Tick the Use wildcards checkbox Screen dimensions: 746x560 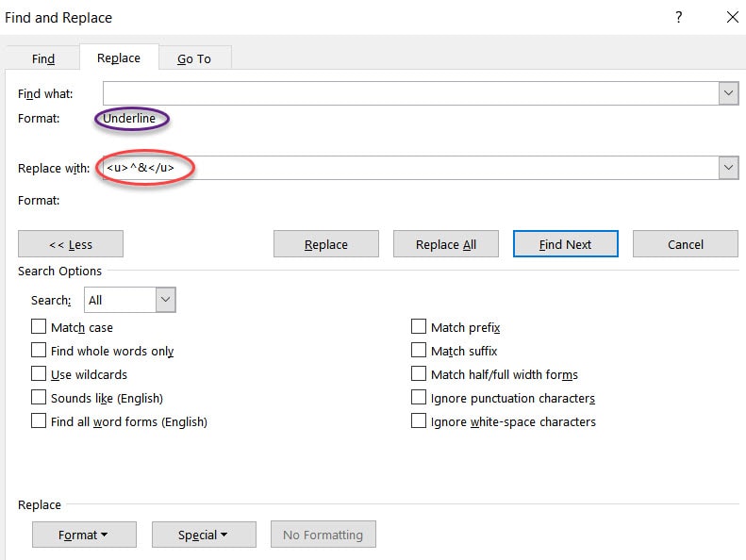tap(39, 374)
